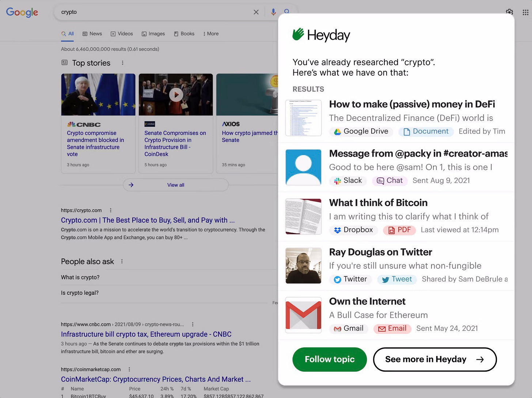Start voice search with the microphone icon

click(273, 12)
